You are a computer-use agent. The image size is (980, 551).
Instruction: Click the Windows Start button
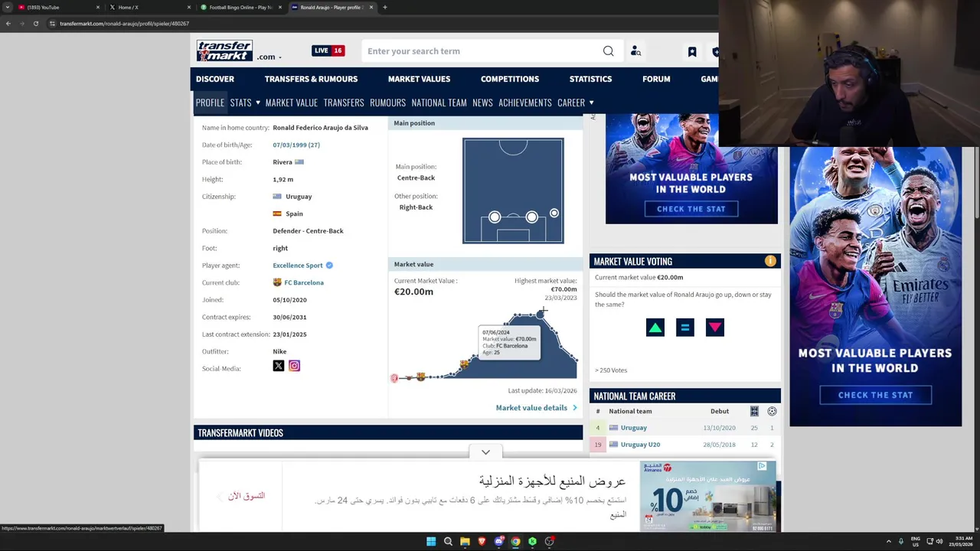point(431,542)
